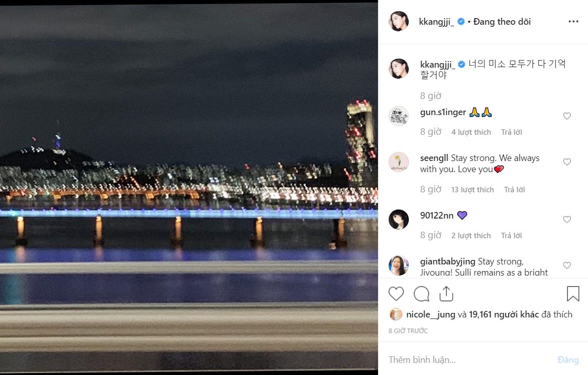Open 90122nn's profile avatar
The width and height of the screenshot is (588, 375).
pos(398,220)
